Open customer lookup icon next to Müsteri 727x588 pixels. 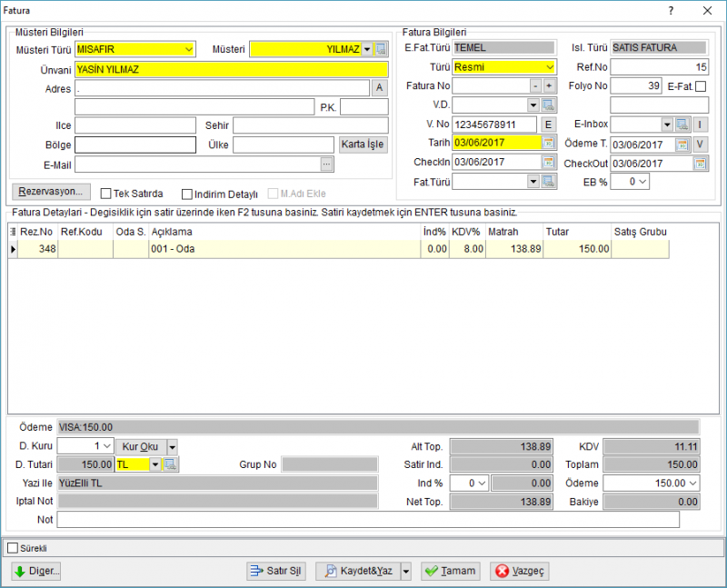381,49
